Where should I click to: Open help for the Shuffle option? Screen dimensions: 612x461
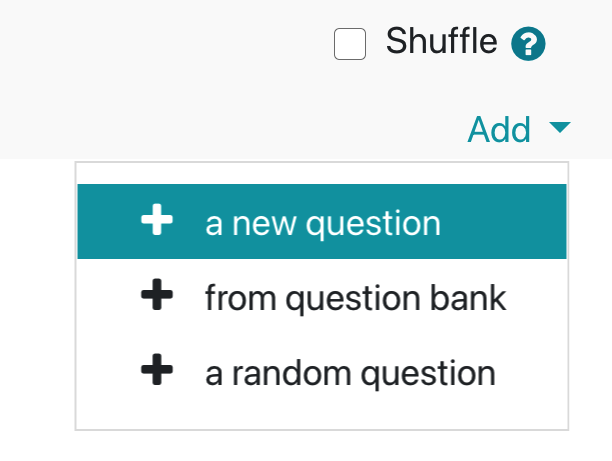pos(528,44)
